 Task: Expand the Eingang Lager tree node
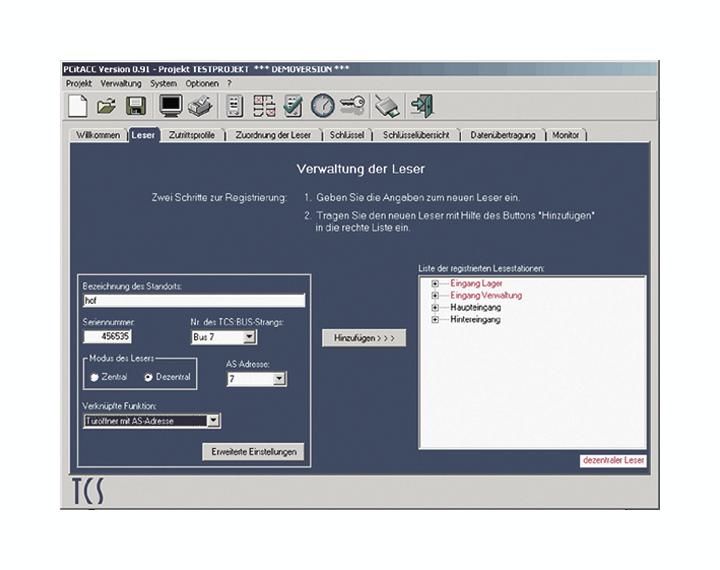pos(435,284)
